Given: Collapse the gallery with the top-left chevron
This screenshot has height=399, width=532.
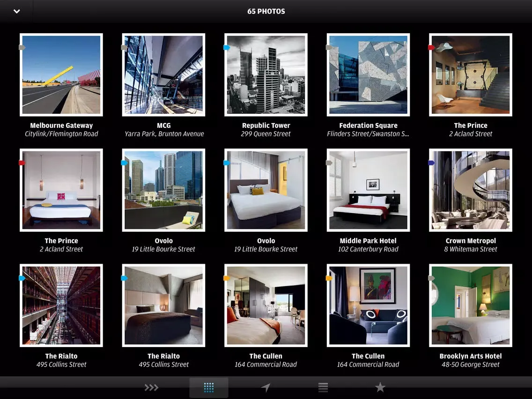Looking at the screenshot, I should point(17,12).
